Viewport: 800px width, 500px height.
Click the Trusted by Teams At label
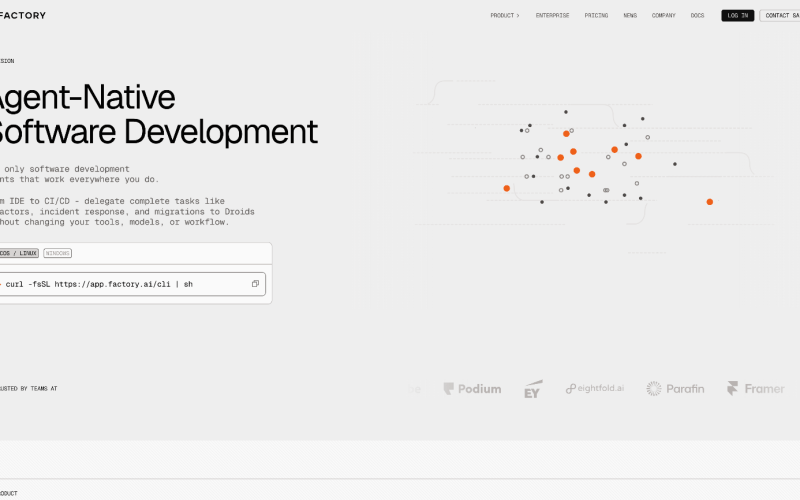click(29, 388)
